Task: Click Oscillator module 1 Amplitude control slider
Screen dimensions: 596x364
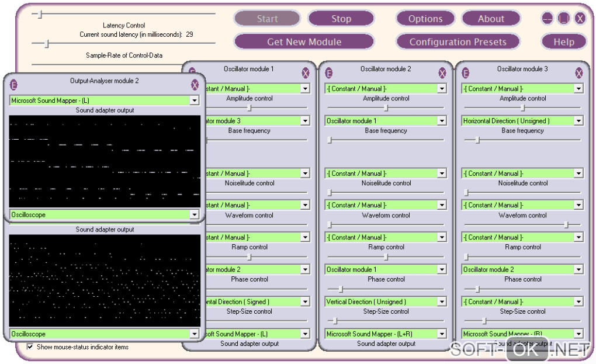Action: pos(250,108)
